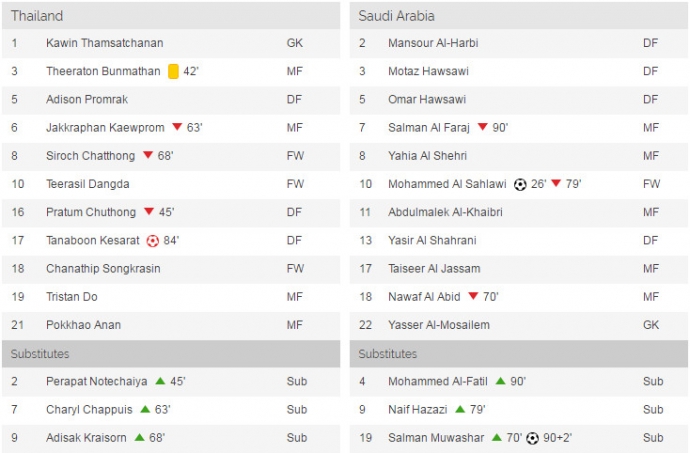The width and height of the screenshot is (690, 453).
Task: Select the Saudi Arabia team header
Action: [x=396, y=16]
